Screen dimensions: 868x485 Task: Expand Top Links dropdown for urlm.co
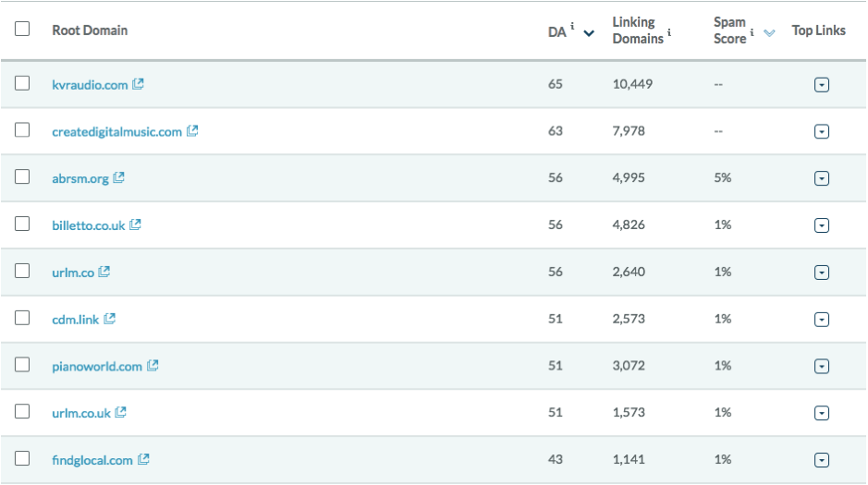[821, 273]
